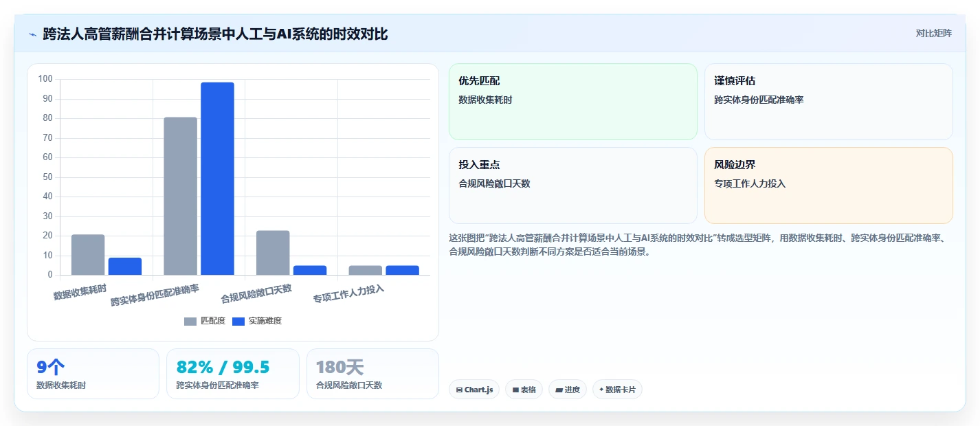Click blue 跨实体身份匹配准确率 bar

point(217,179)
